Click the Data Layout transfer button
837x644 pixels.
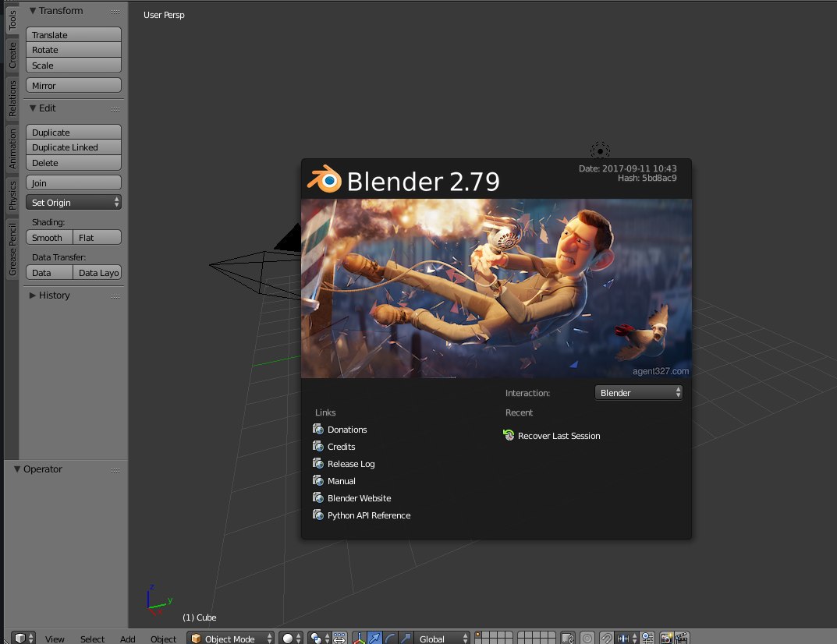[98, 273]
